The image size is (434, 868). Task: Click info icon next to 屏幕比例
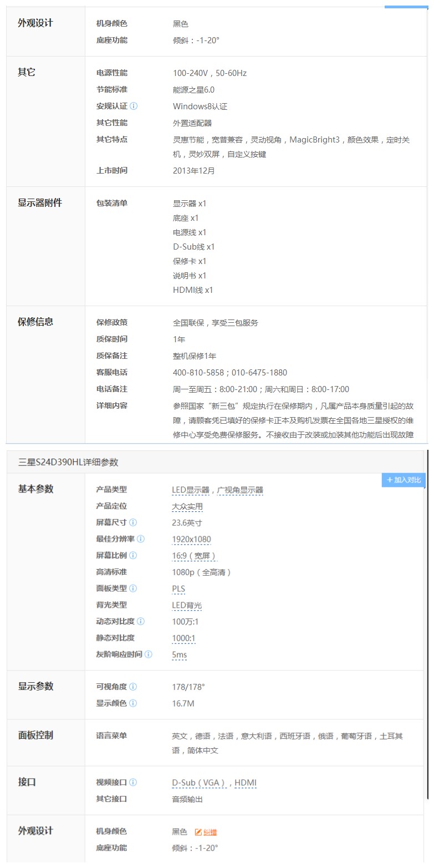(x=133, y=555)
